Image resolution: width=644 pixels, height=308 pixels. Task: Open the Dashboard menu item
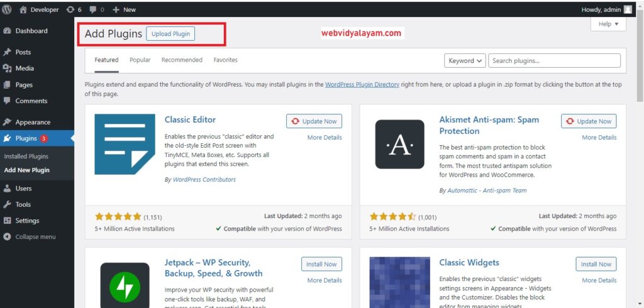[x=31, y=31]
